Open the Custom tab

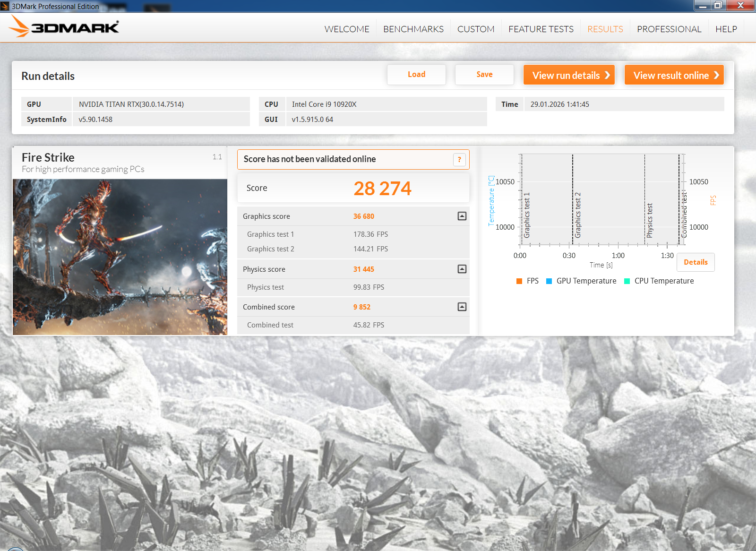[476, 29]
